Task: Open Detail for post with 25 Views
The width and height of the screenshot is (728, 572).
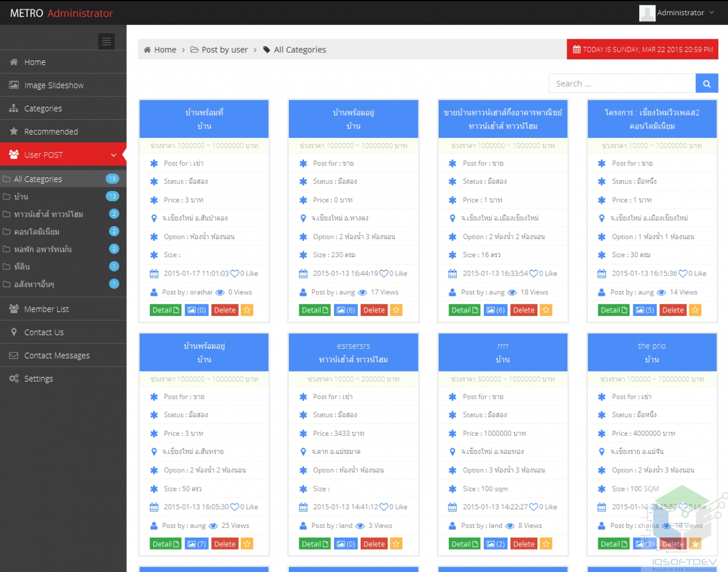Action: pyautogui.click(x=166, y=544)
